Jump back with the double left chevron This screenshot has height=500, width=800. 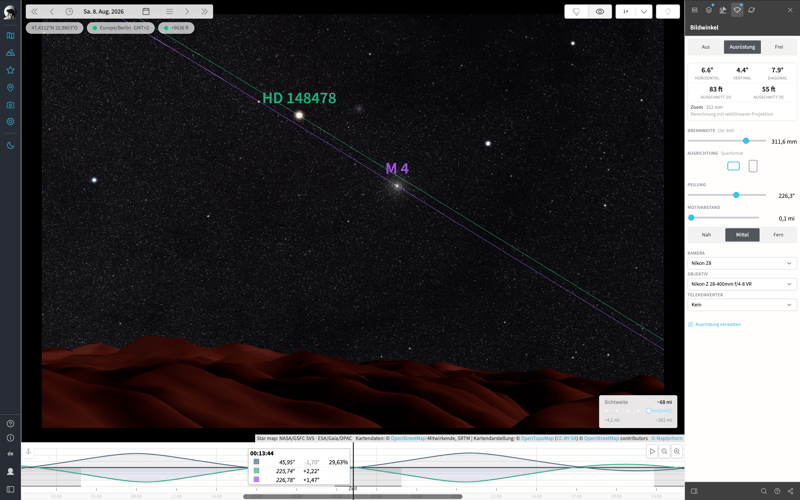pyautogui.click(x=34, y=11)
